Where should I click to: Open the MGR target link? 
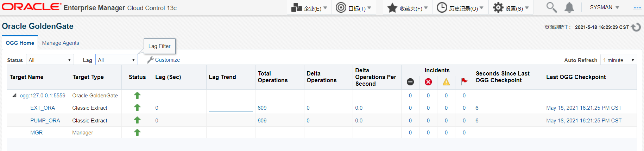point(37,133)
